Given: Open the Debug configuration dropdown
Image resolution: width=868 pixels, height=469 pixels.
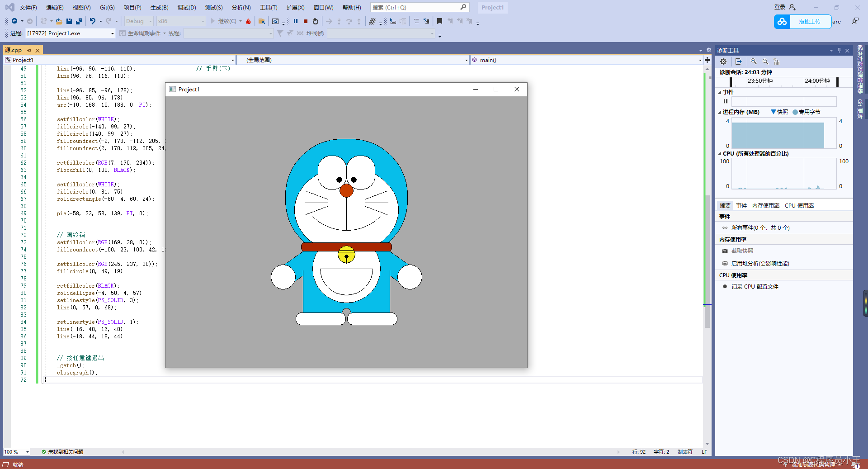Looking at the screenshot, I should (x=139, y=21).
